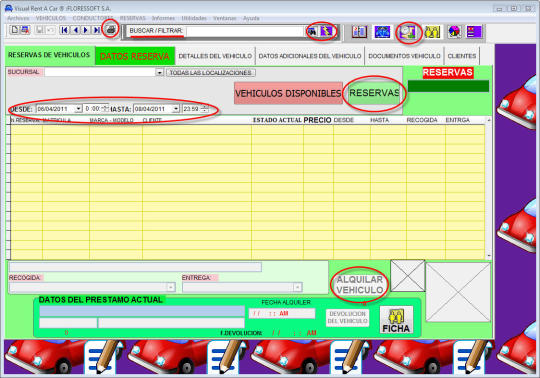This screenshot has height=378, width=540.
Task: Go to the next record
Action: 86,30
